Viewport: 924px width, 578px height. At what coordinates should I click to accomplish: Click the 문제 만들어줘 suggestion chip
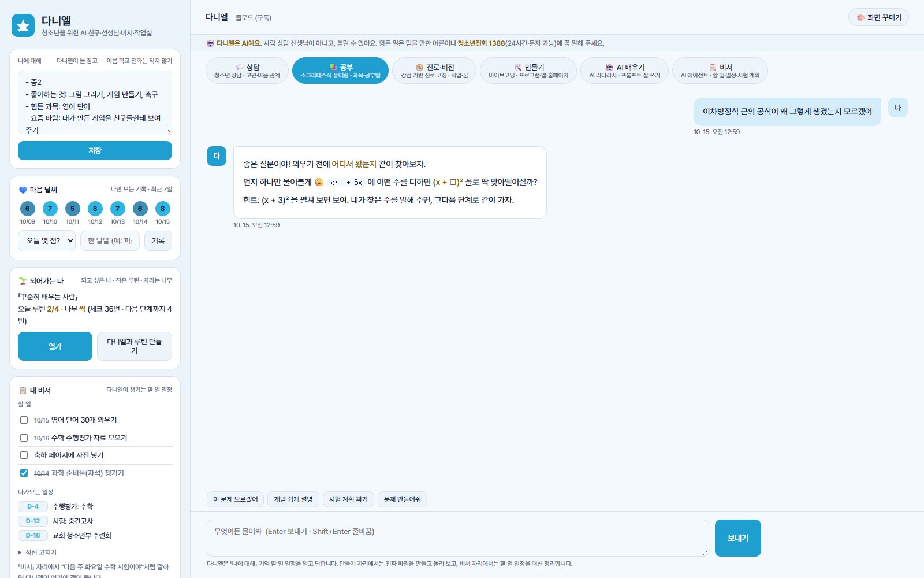[x=403, y=499]
